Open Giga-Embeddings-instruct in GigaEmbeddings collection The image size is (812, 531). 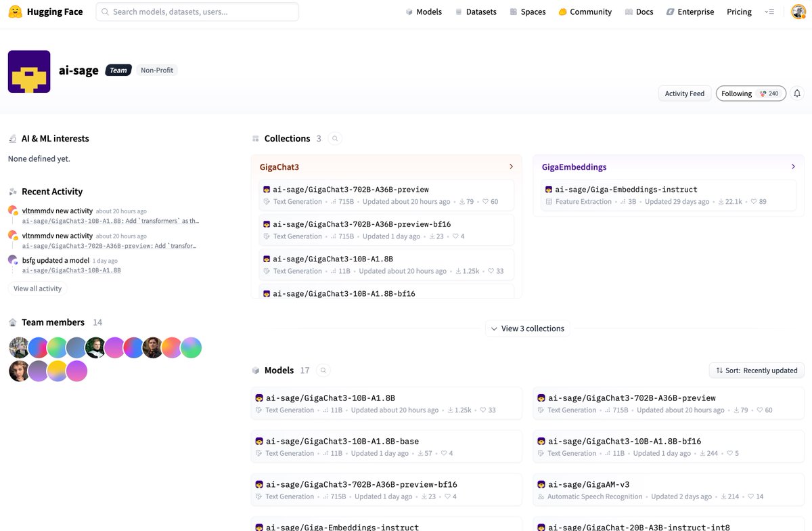coord(669,195)
